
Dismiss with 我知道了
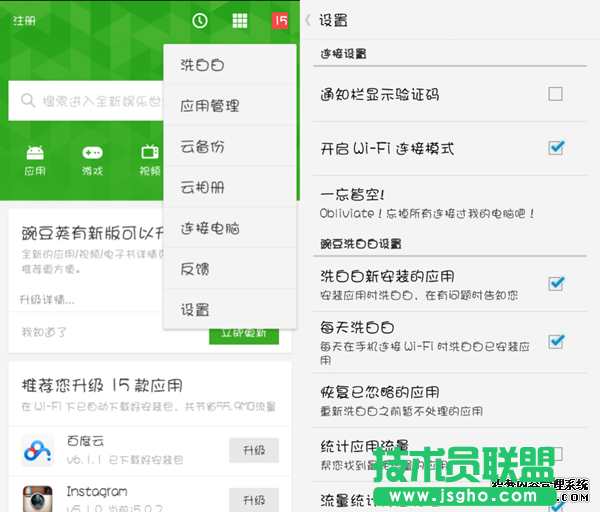[x=44, y=332]
